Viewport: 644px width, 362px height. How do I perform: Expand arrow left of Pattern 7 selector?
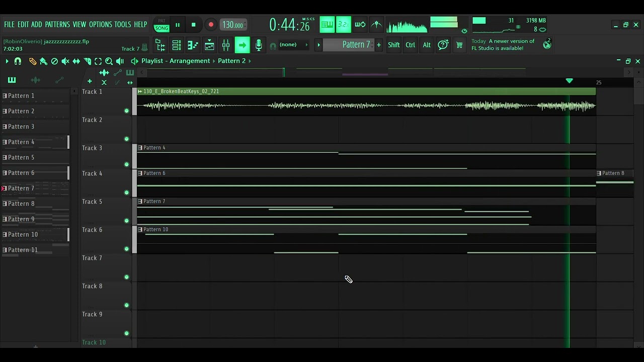coord(318,45)
